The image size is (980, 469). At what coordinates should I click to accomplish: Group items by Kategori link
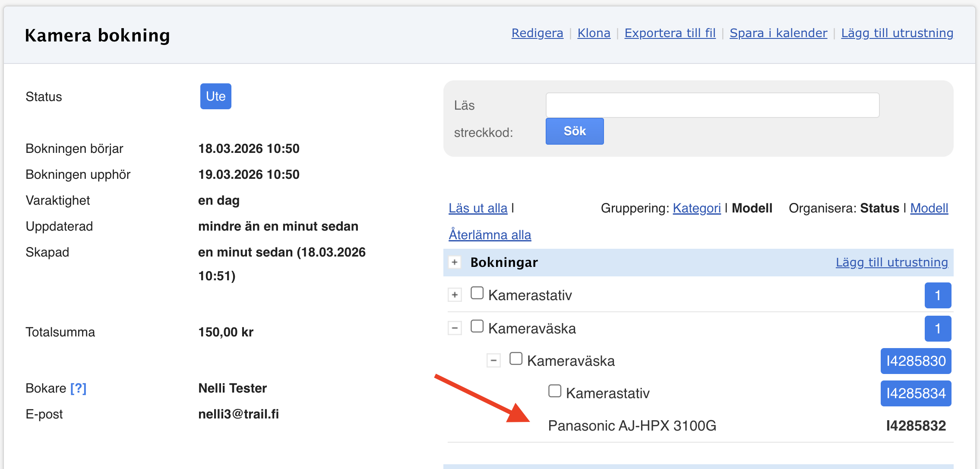tap(696, 208)
